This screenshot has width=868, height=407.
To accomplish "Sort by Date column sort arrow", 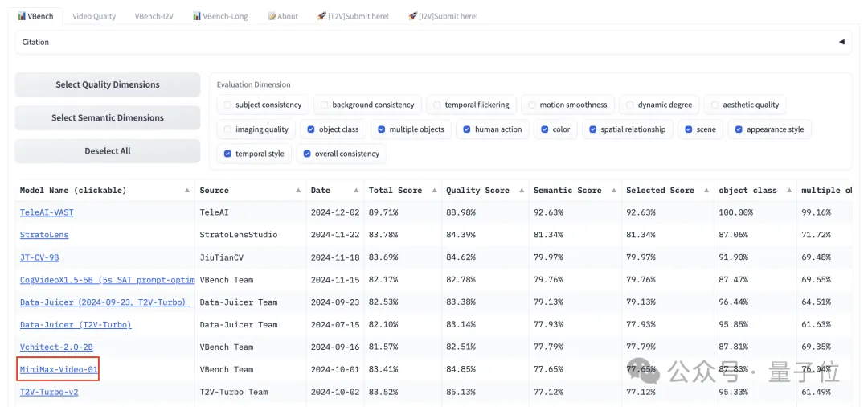I will pos(355,191).
